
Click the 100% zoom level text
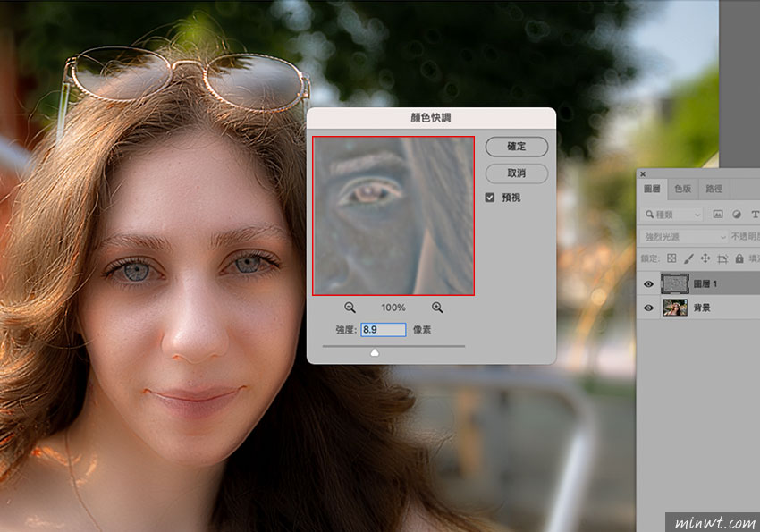[393, 308]
